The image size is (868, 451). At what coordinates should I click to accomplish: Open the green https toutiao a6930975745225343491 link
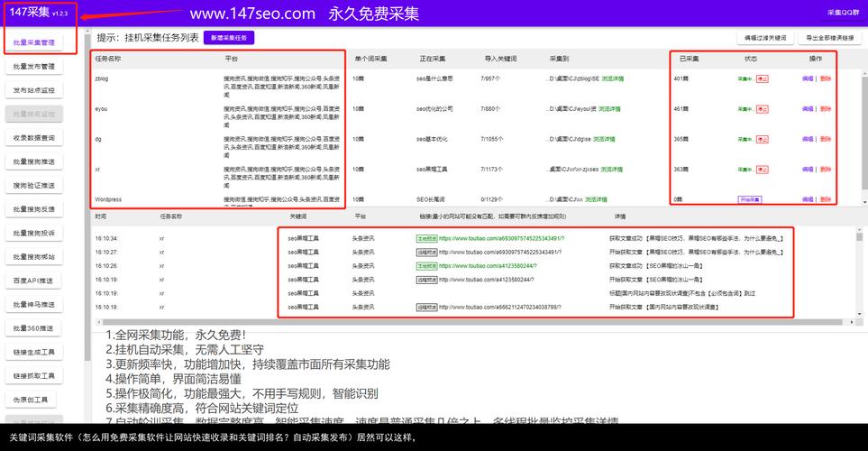coord(501,239)
